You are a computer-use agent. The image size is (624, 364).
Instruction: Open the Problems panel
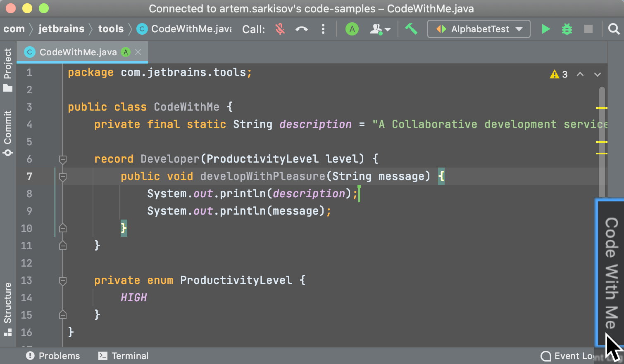[x=53, y=356]
